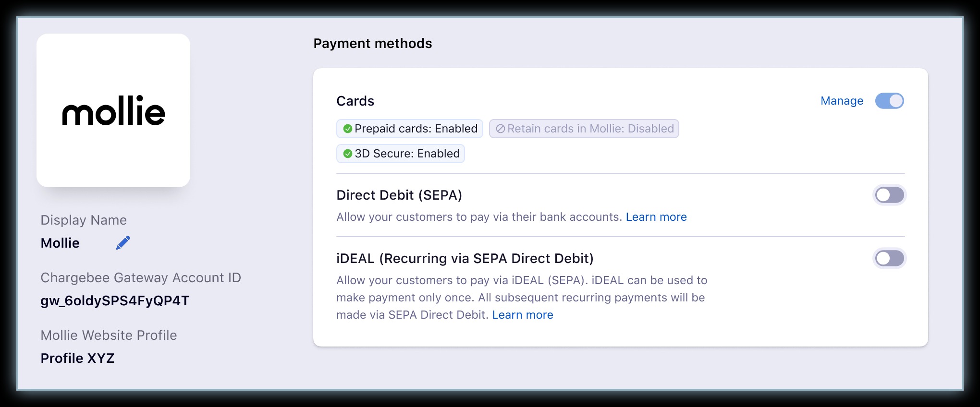Click green check icon on 3D Secure badge
The height and width of the screenshot is (407, 980).
pos(347,154)
